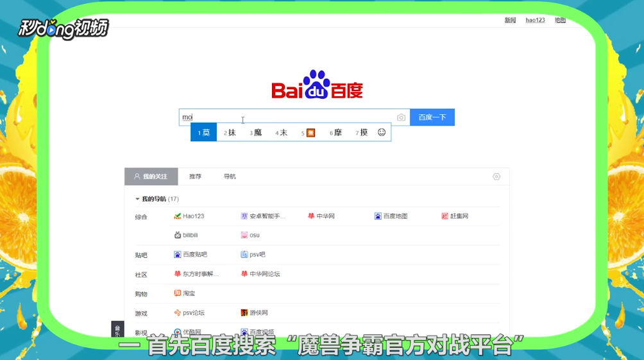The image size is (644, 360).
Task: Switch to the 我的关注 tab
Action: point(151,176)
